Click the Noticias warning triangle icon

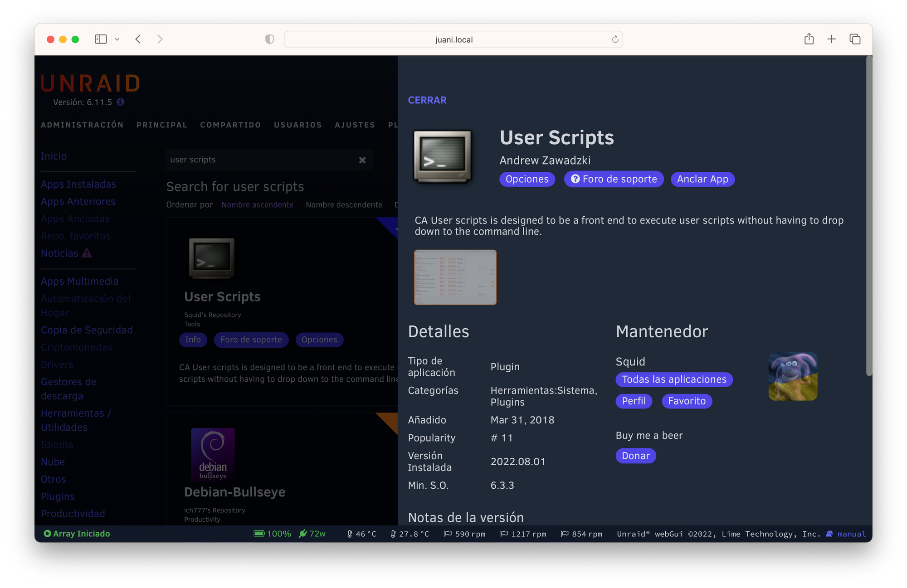87,253
